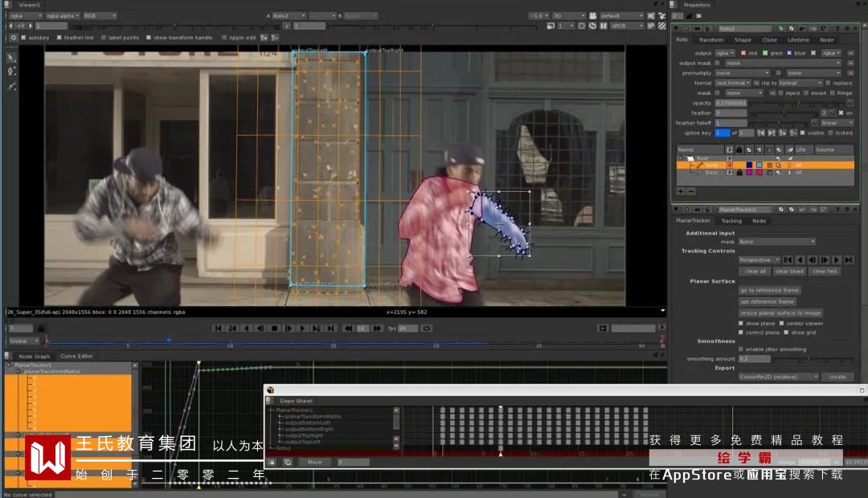
Task: Open the Tracking tab in PlanarTracker
Action: (x=731, y=221)
